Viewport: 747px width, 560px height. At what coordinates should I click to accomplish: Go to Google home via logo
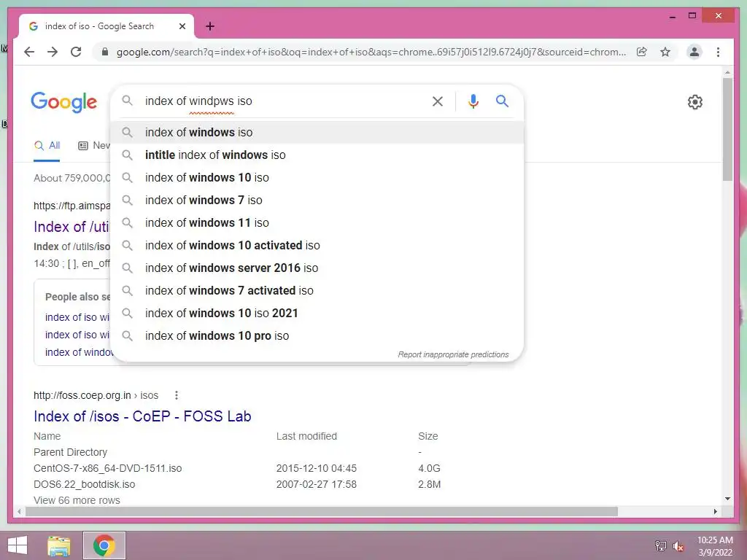coord(64,102)
